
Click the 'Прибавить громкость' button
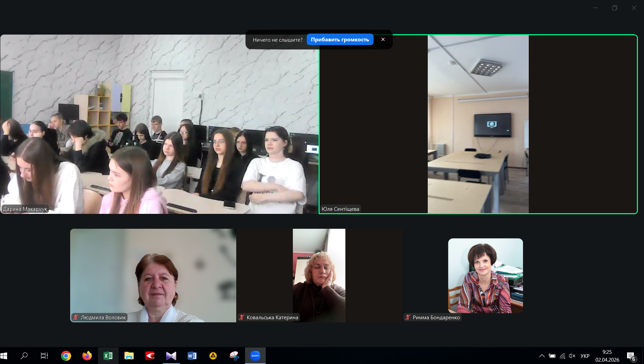click(x=340, y=40)
